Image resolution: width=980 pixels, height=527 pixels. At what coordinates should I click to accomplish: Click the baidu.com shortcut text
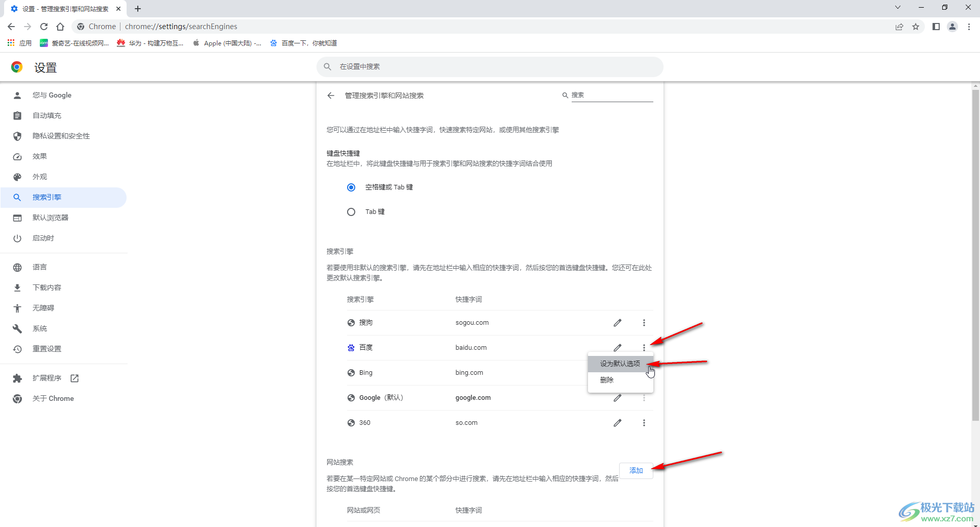click(471, 348)
